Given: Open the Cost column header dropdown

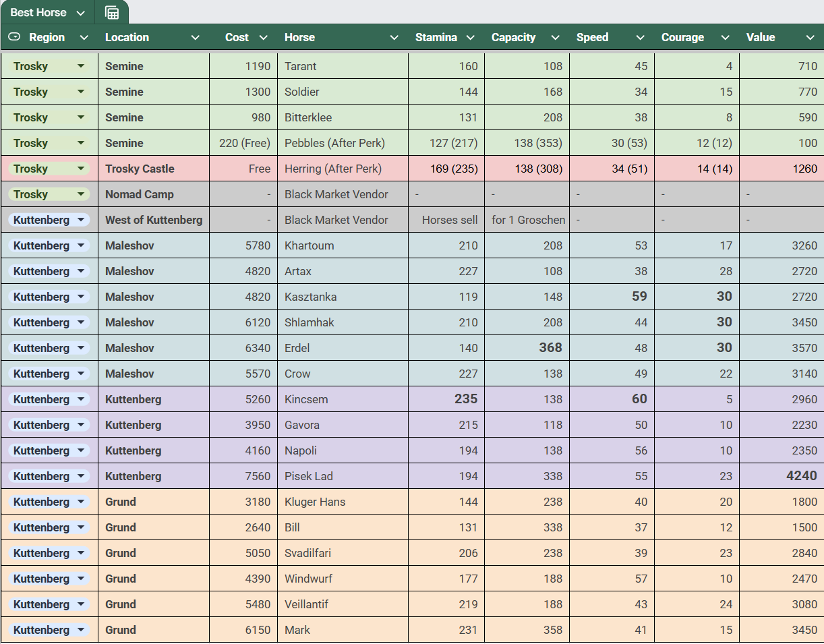Looking at the screenshot, I should tap(264, 38).
